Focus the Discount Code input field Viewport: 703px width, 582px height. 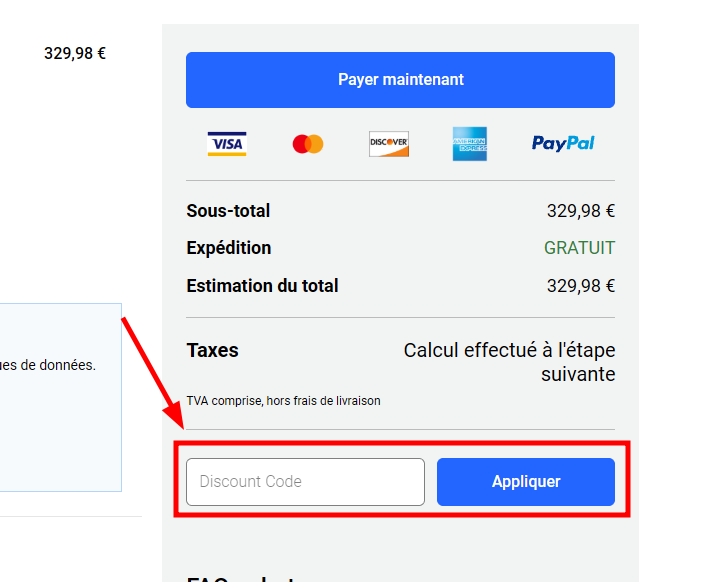coord(305,482)
